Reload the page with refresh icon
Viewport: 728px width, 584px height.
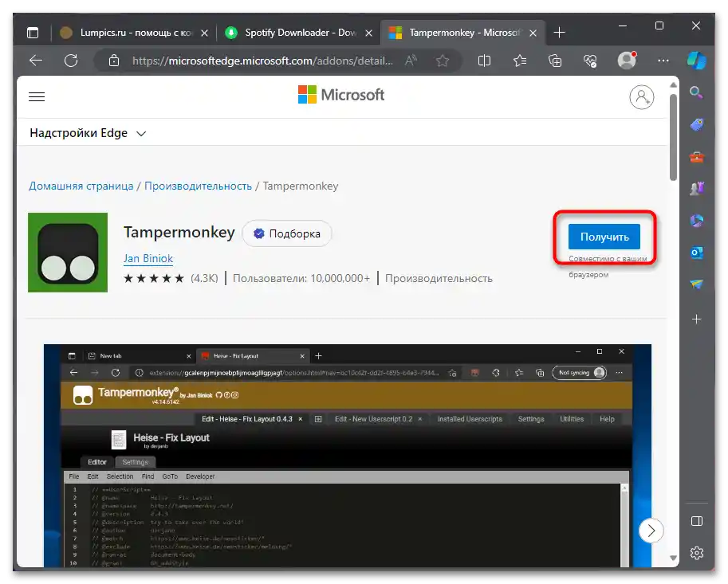[x=71, y=61]
